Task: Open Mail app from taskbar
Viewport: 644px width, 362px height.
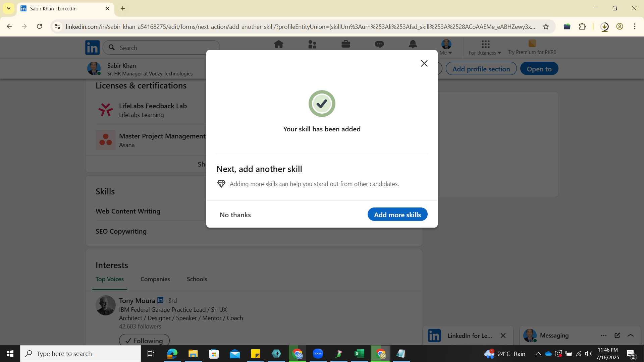Action: (x=234, y=354)
